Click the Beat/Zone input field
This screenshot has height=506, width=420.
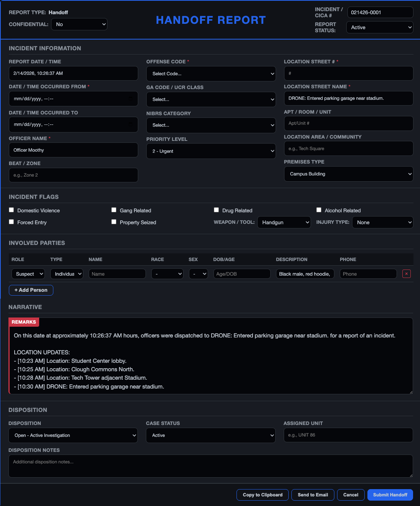pos(73,175)
